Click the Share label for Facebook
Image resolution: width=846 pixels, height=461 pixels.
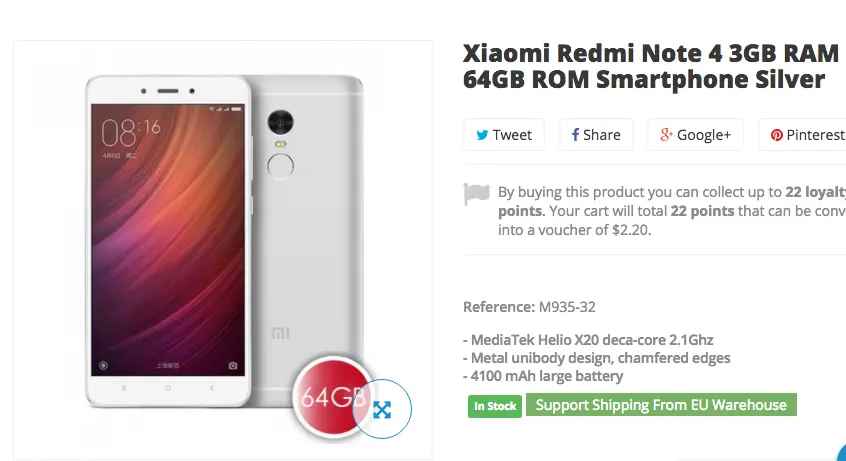[602, 135]
